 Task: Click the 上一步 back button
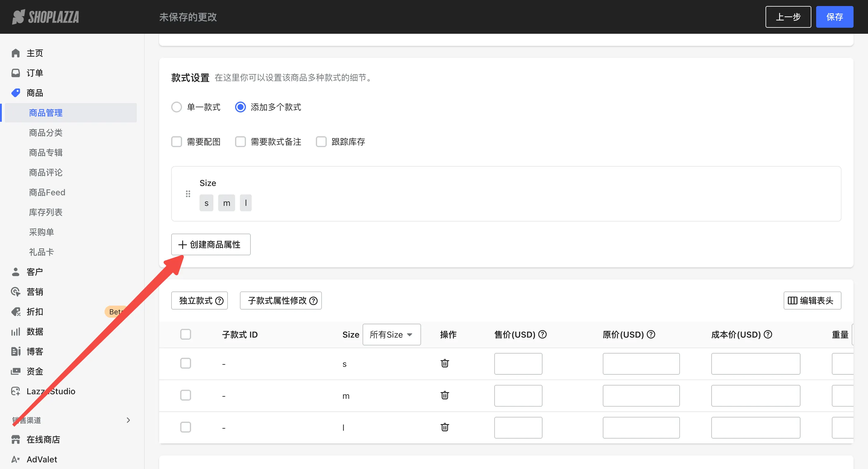788,17
